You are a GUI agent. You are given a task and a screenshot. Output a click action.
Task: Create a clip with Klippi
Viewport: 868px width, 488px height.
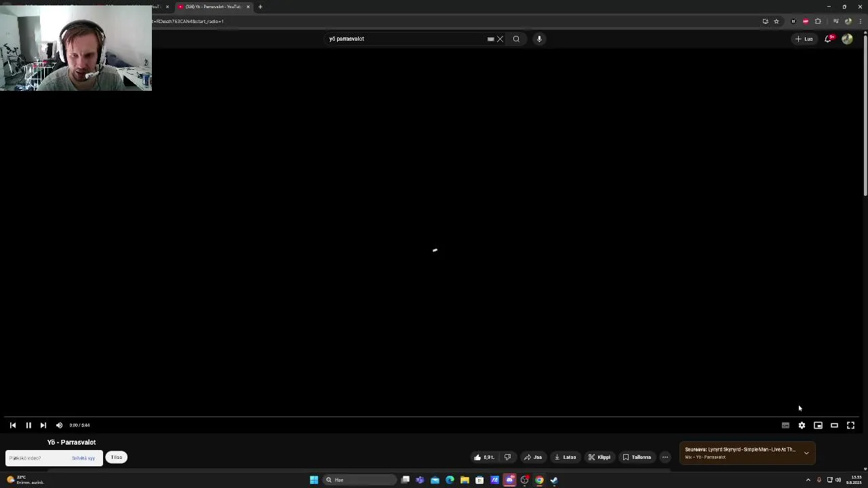tap(599, 457)
